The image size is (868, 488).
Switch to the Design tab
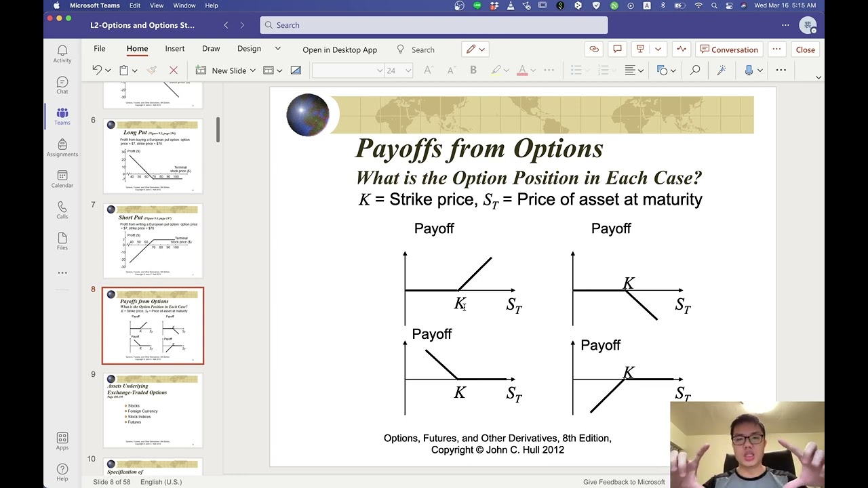click(249, 49)
